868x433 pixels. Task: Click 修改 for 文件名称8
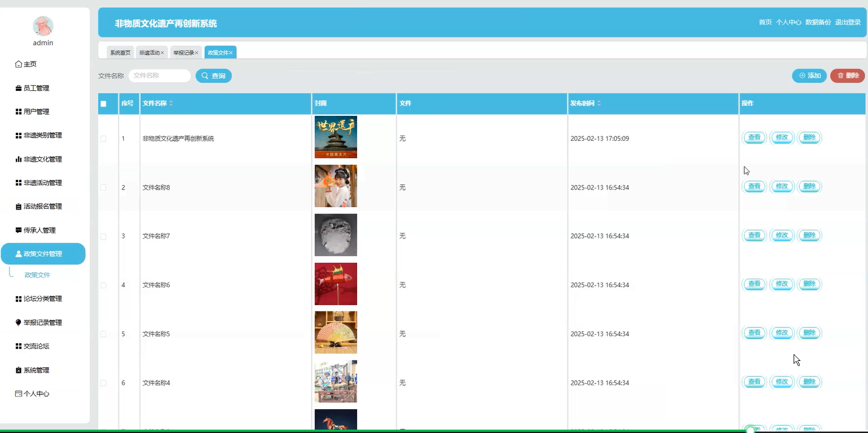(782, 186)
